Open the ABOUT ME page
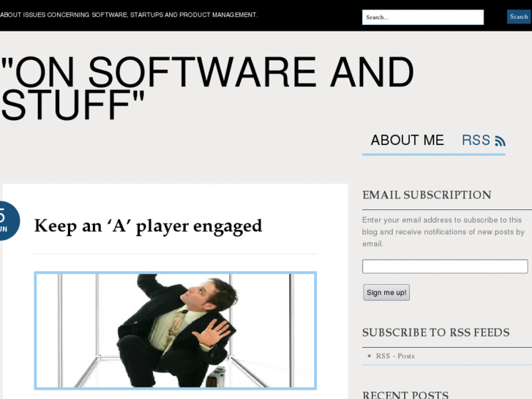The image size is (532, 399). [407, 140]
